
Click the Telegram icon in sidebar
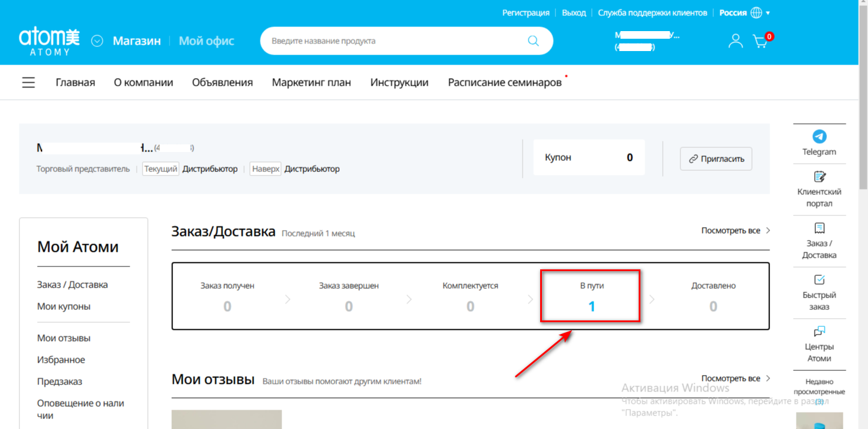pyautogui.click(x=819, y=136)
